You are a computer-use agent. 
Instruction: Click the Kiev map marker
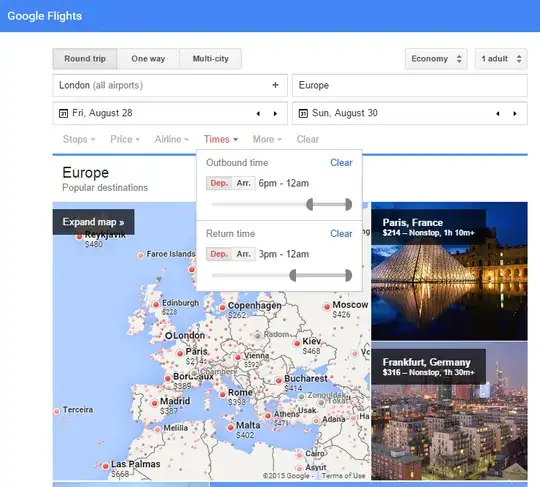(x=297, y=343)
